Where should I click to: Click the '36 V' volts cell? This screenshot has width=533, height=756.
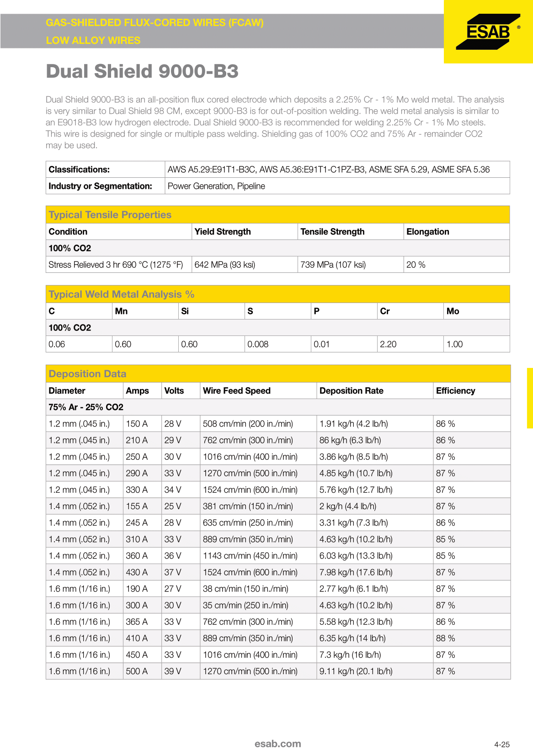pos(181,556)
